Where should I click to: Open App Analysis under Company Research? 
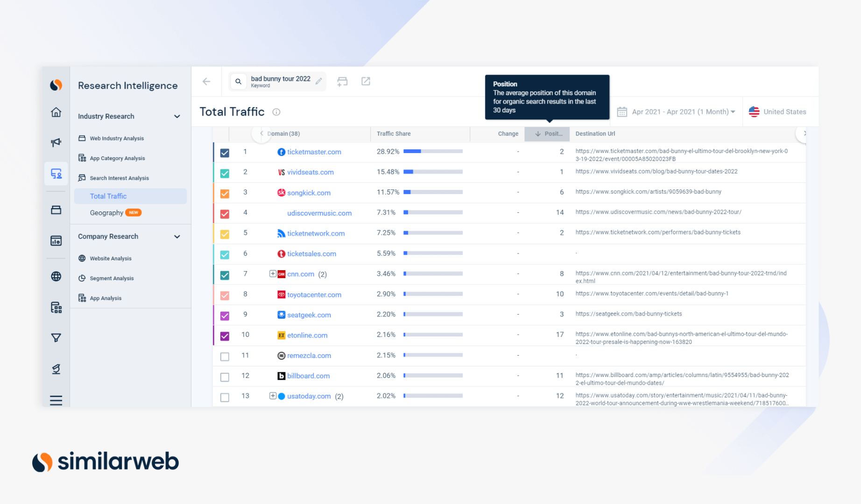pyautogui.click(x=106, y=299)
